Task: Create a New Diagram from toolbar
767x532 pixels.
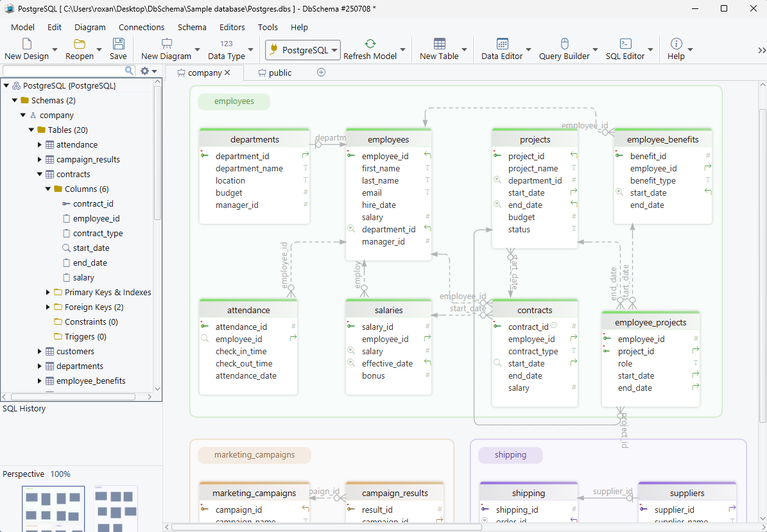Action: click(x=166, y=44)
